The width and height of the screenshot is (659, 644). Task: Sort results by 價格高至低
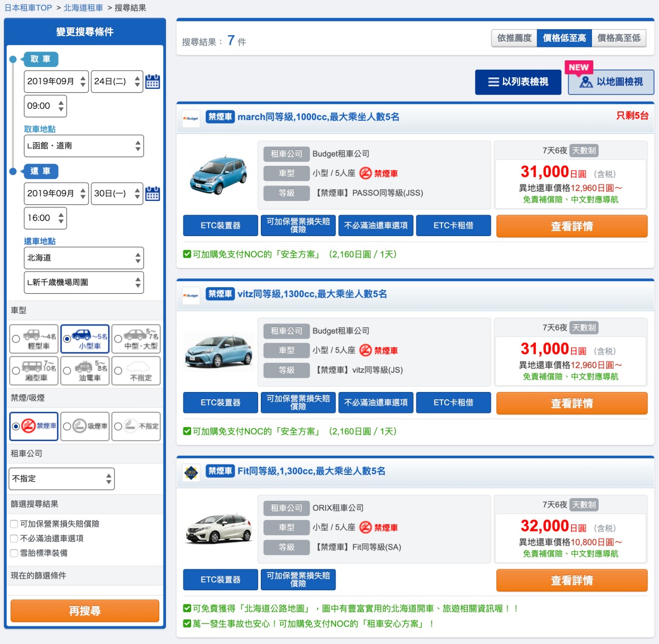619,38
